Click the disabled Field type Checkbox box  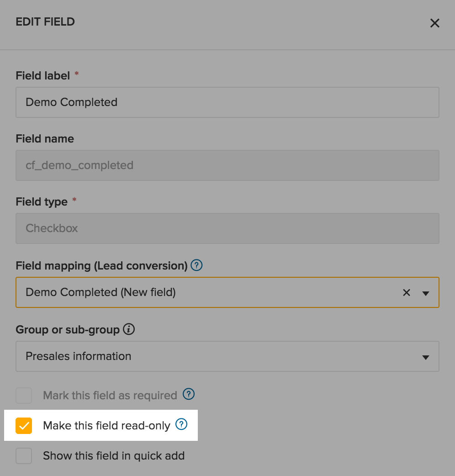pos(227,228)
